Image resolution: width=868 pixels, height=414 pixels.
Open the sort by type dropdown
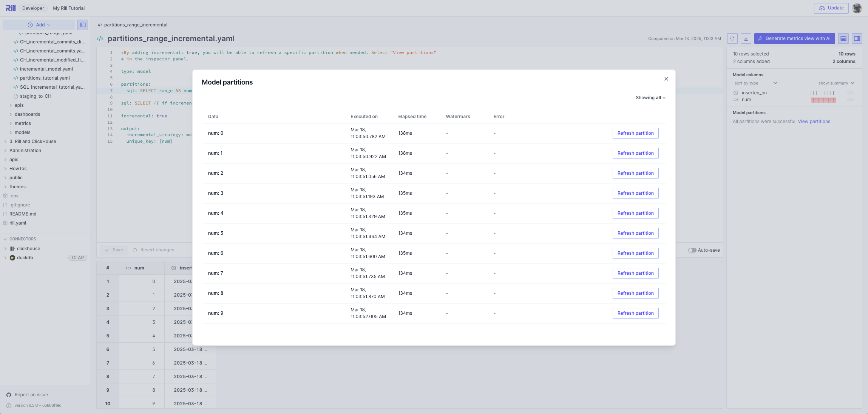click(x=755, y=83)
